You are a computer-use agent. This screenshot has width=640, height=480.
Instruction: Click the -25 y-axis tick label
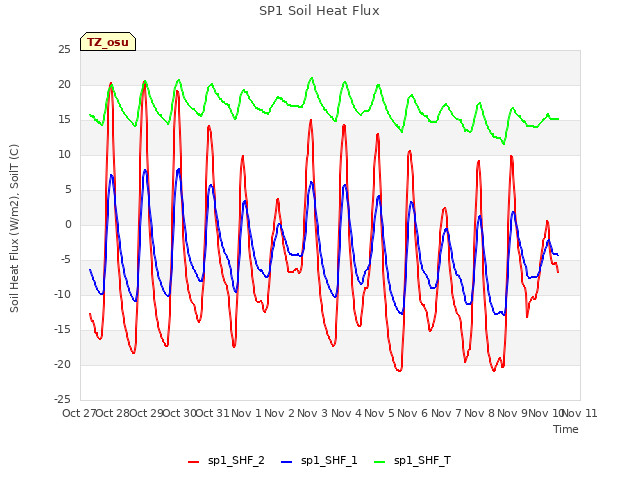[63, 400]
